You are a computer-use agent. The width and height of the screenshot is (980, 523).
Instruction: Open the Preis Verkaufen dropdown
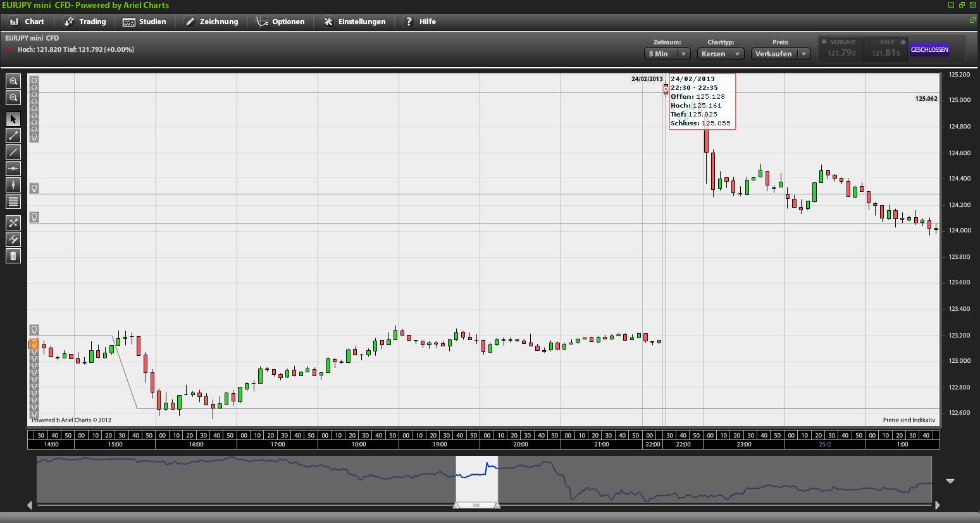pos(781,54)
